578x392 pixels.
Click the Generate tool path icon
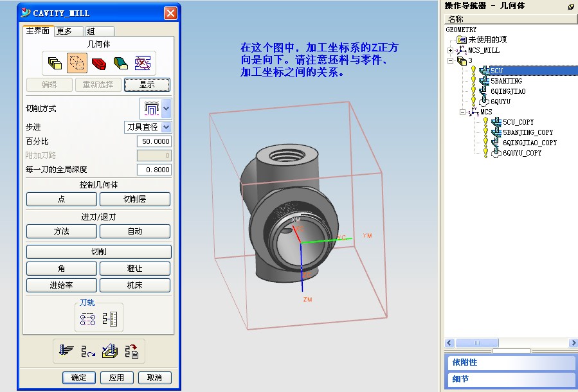coord(66,351)
